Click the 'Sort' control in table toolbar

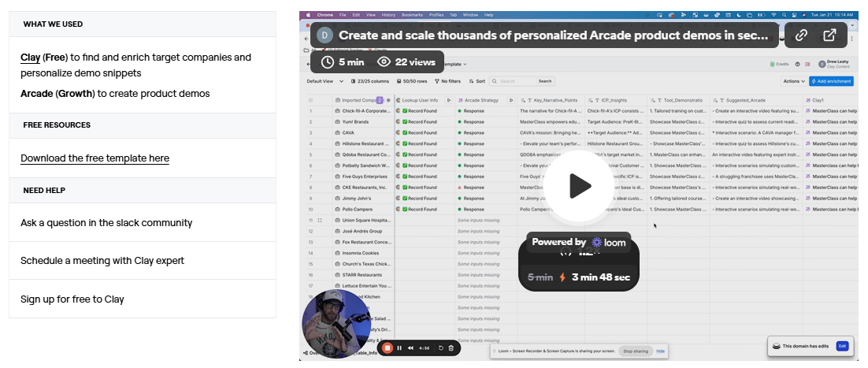click(477, 81)
